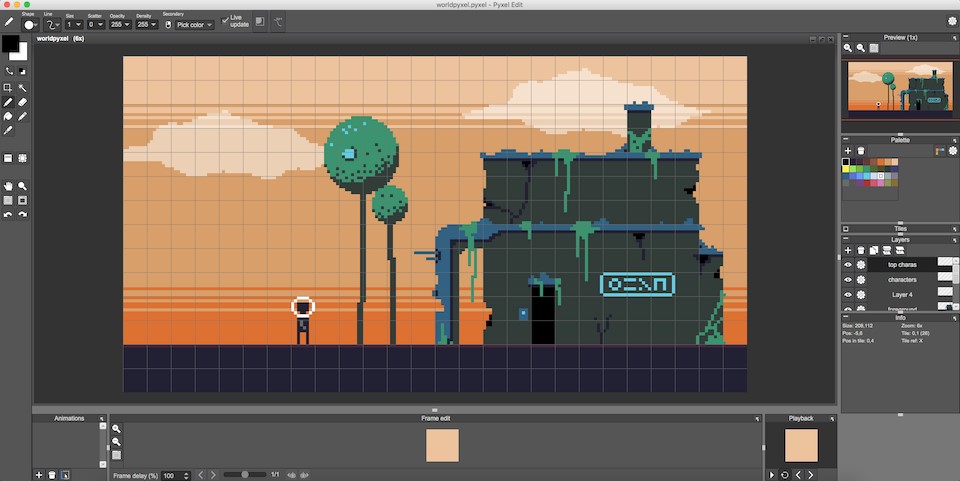Image resolution: width=960 pixels, height=481 pixels.
Task: Zoom in the Frame edit panel
Action: tap(116, 429)
